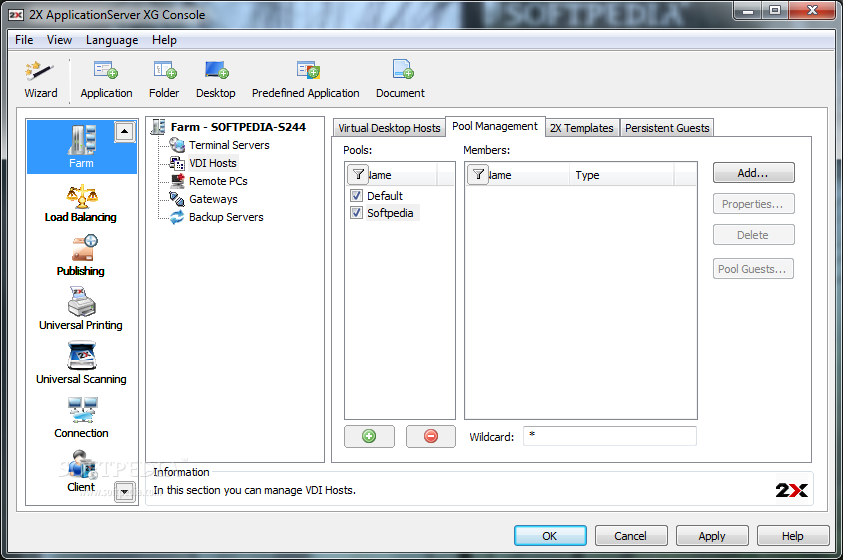
Task: Click the Members list filter icon
Action: point(478,175)
